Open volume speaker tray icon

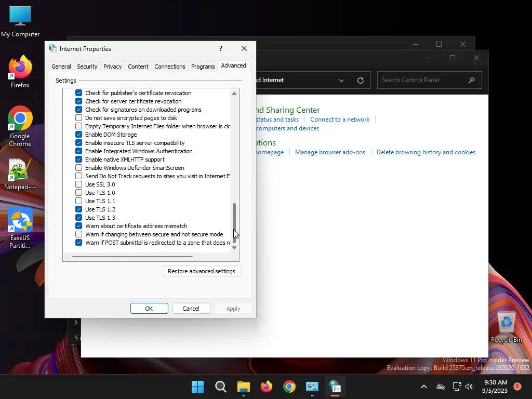point(469,387)
